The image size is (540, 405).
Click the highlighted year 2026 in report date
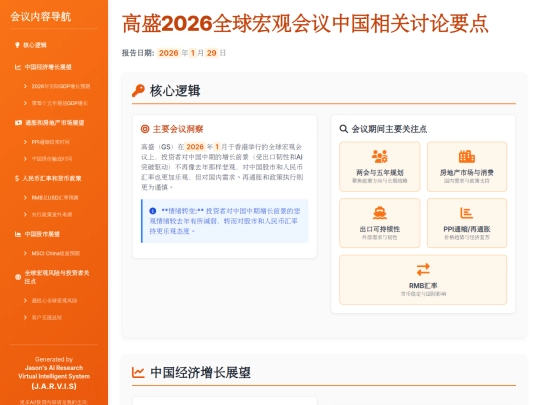click(168, 53)
